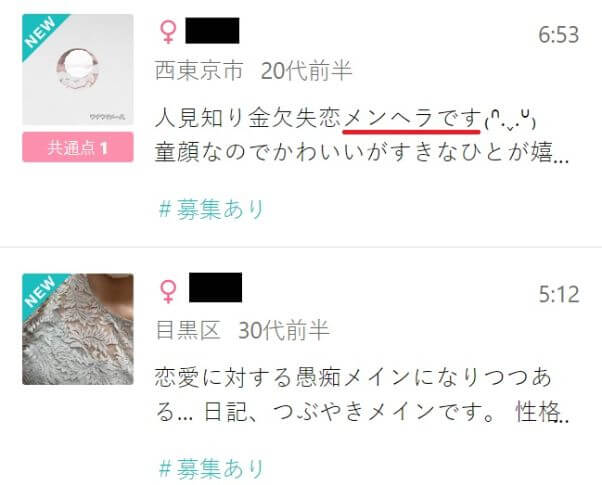Click the NEW ribbon on the contact lens thumbnail

[41, 33]
